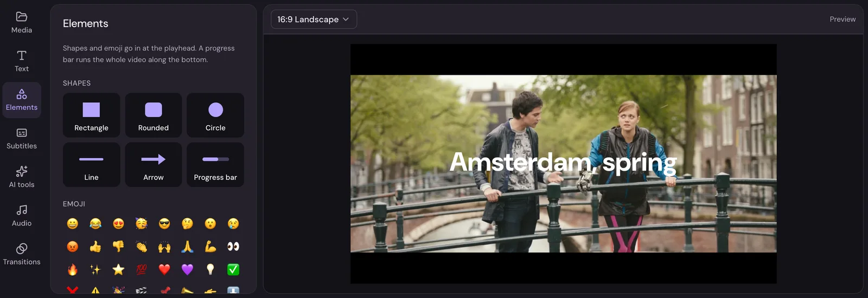Image resolution: width=868 pixels, height=298 pixels.
Task: Add a Progress bar element
Action: 215,165
